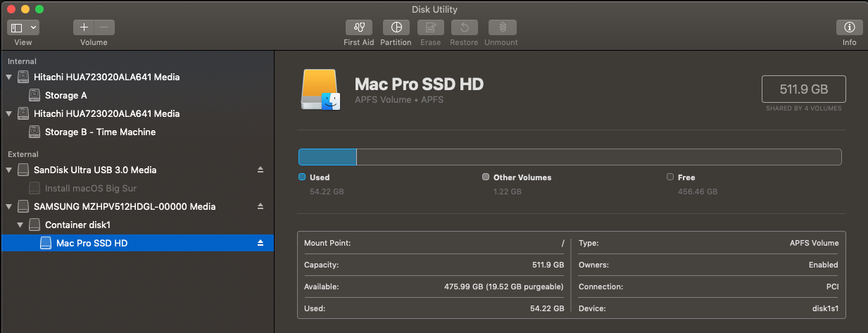Image resolution: width=868 pixels, height=333 pixels.
Task: Click the Install macOS Big Sur volume icon
Action: coord(34,188)
